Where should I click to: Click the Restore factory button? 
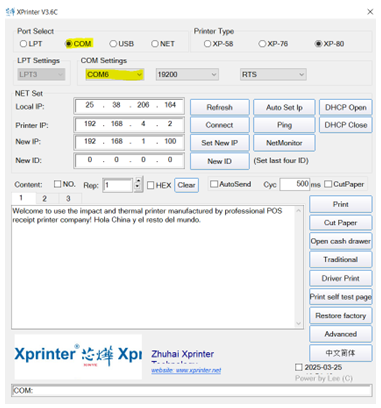click(341, 315)
